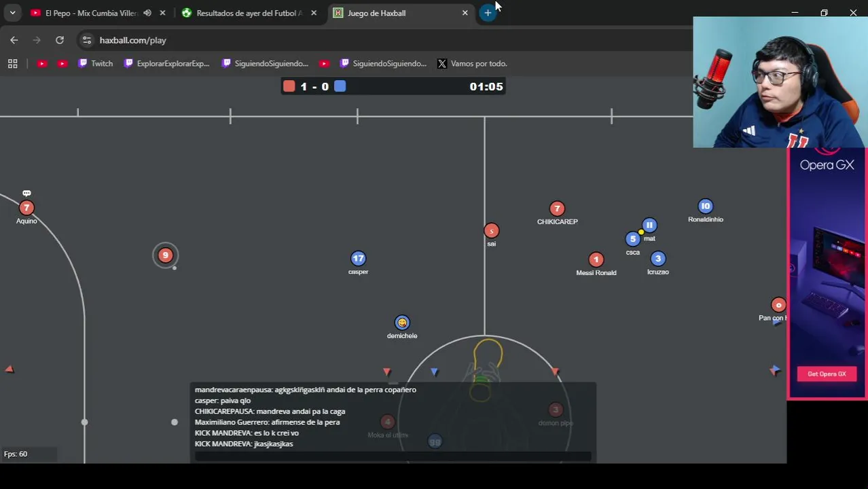Click red player 7 Aquino
This screenshot has width=868, height=489.
click(26, 208)
